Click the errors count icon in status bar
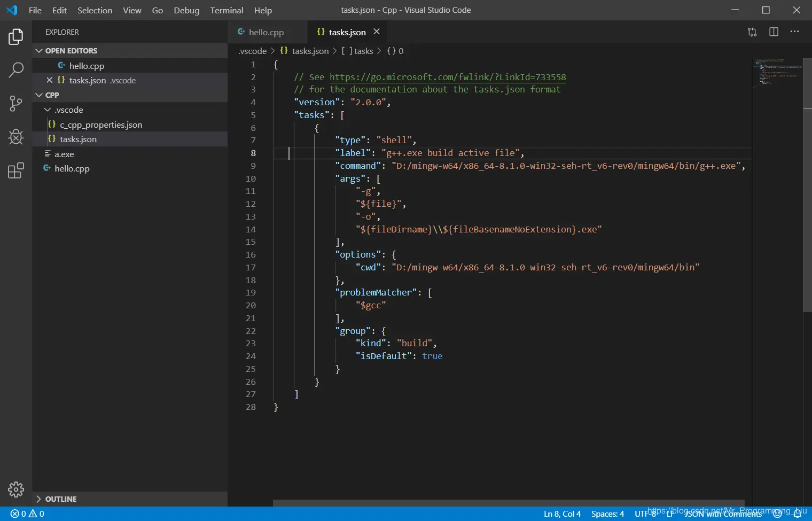The height and width of the screenshot is (521, 812). pos(15,514)
